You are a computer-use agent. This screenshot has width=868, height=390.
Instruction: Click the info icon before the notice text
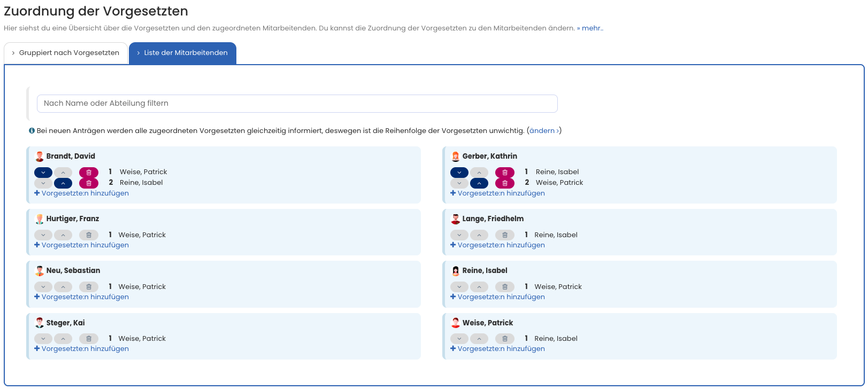(x=32, y=131)
